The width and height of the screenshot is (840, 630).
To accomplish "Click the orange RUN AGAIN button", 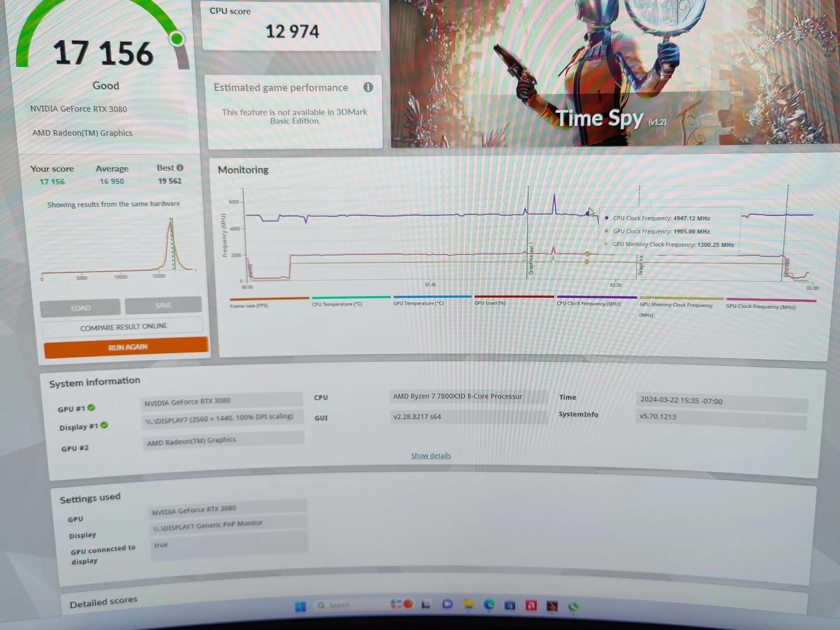I will (126, 347).
